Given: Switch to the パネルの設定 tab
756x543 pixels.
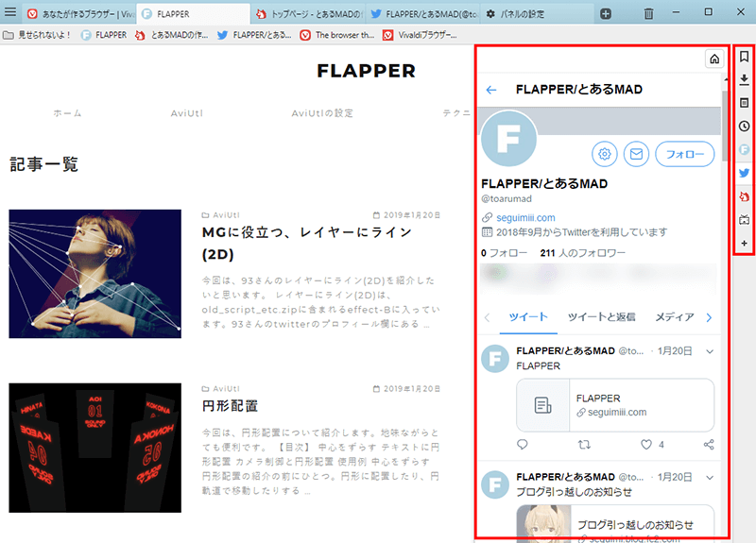Looking at the screenshot, I should tap(537, 14).
